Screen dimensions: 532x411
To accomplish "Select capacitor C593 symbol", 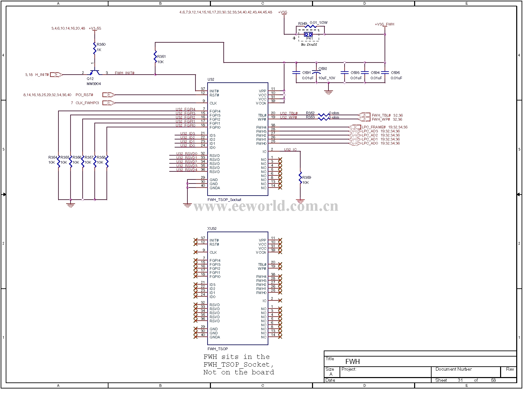I will pyautogui.click(x=345, y=73).
